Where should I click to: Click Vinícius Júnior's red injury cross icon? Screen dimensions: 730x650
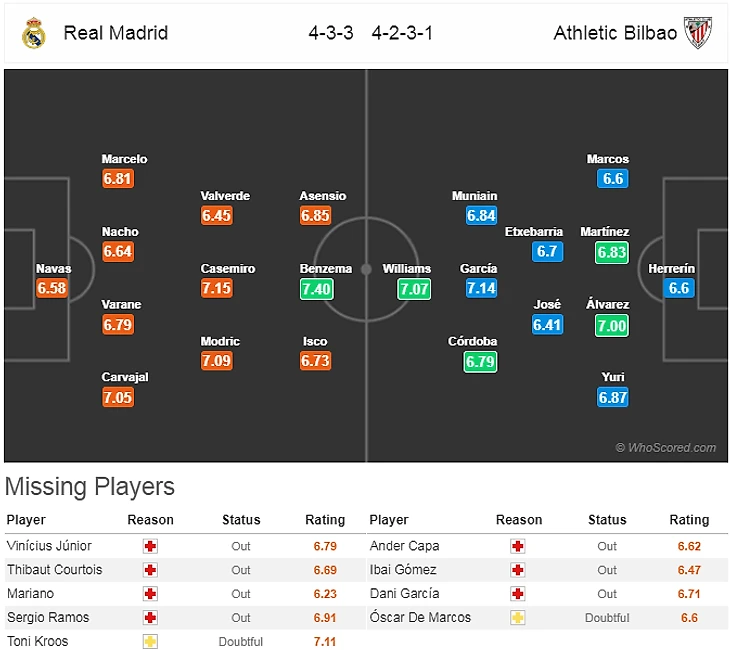[150, 546]
